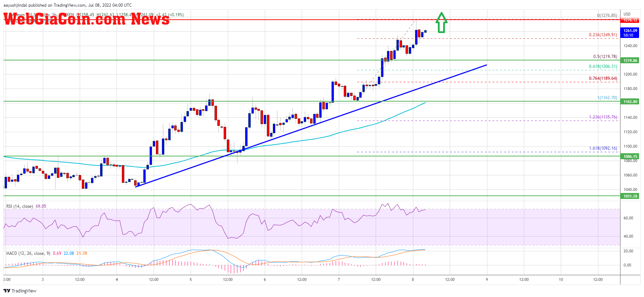Click the RSI value 69.05

click(x=41, y=206)
